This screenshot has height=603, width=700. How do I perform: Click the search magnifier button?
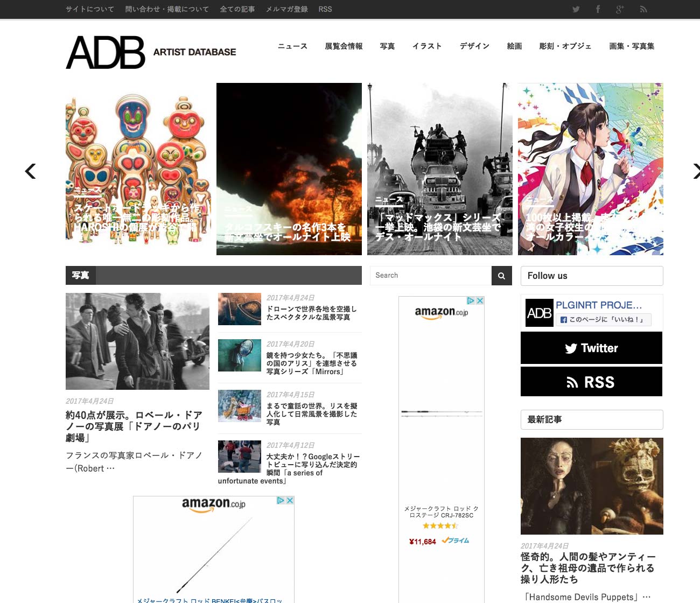point(501,276)
